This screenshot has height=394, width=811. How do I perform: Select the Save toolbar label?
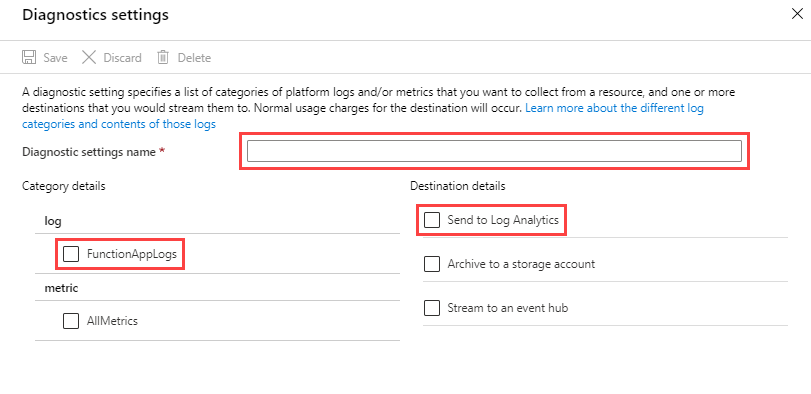(x=55, y=58)
